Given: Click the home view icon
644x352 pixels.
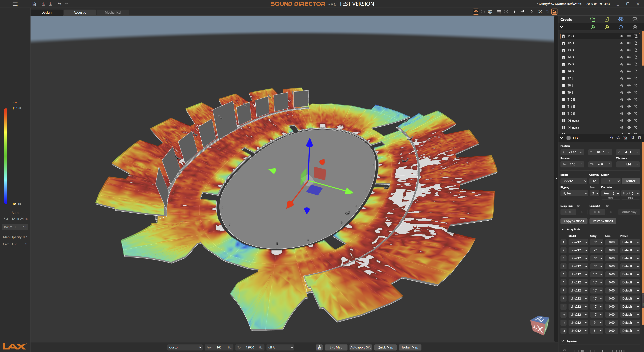Looking at the screenshot, I should (x=547, y=12).
